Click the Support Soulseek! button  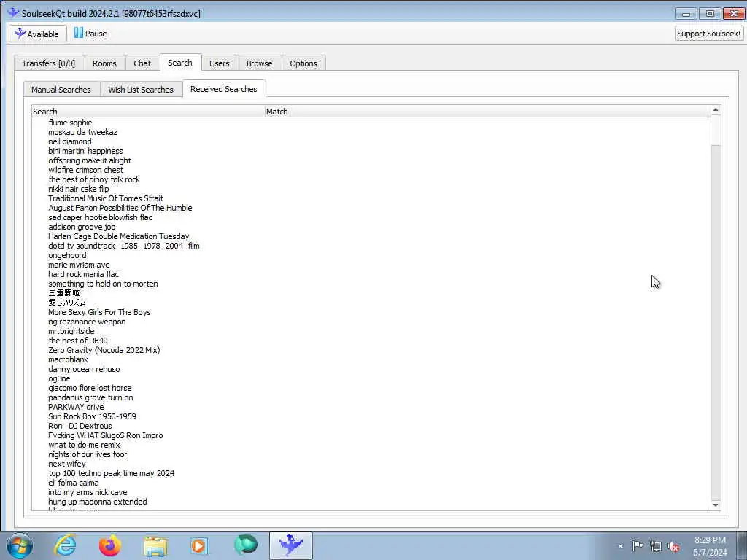(708, 34)
